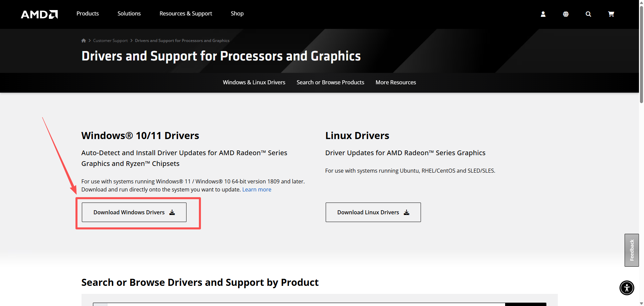
Task: Follow the Learn more link
Action: (x=257, y=189)
